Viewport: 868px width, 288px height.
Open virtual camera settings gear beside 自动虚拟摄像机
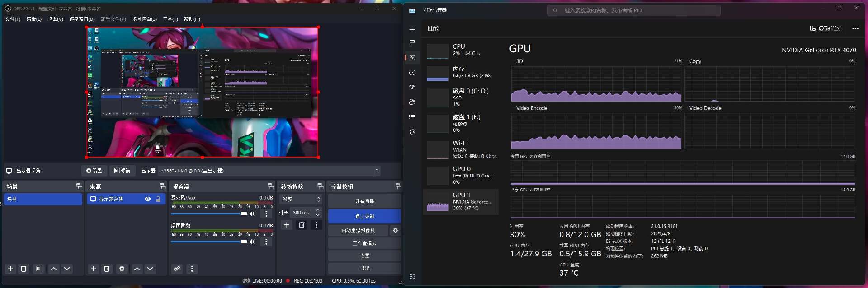point(396,231)
